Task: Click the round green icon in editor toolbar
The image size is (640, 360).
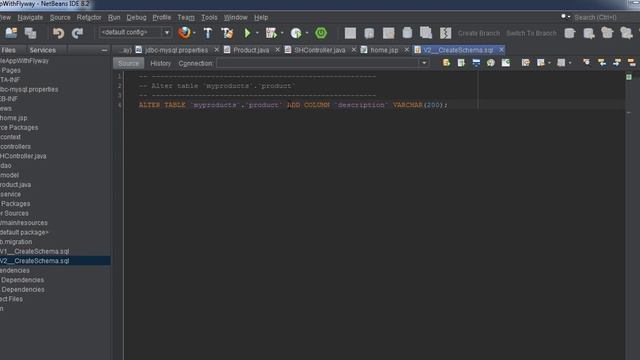Action: (491, 63)
